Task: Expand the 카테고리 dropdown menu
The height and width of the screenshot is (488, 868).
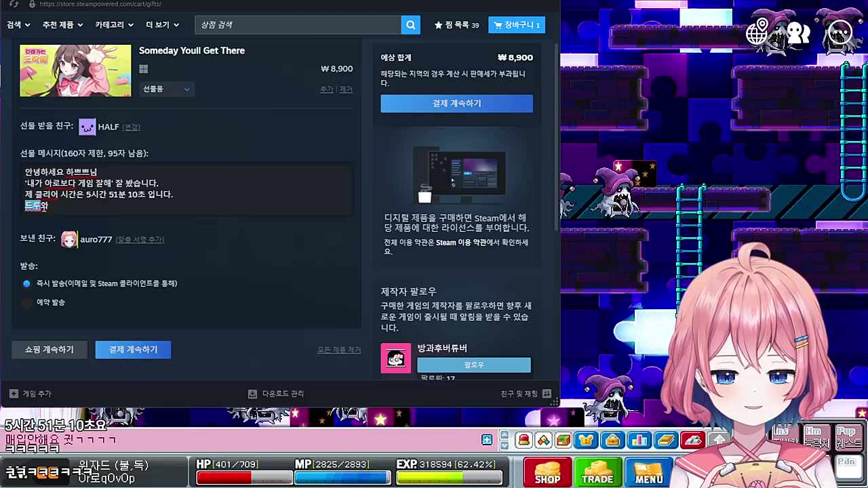Action: click(x=114, y=25)
